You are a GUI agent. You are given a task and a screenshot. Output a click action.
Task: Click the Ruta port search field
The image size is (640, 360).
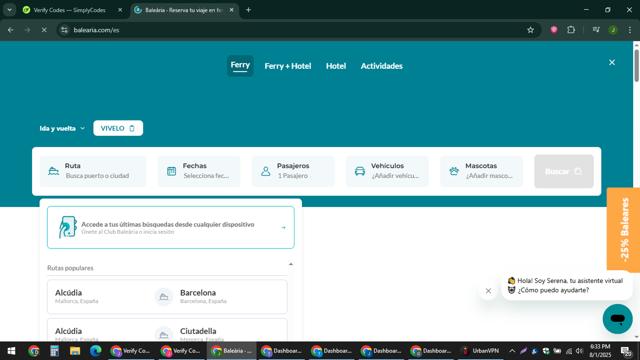point(93,171)
